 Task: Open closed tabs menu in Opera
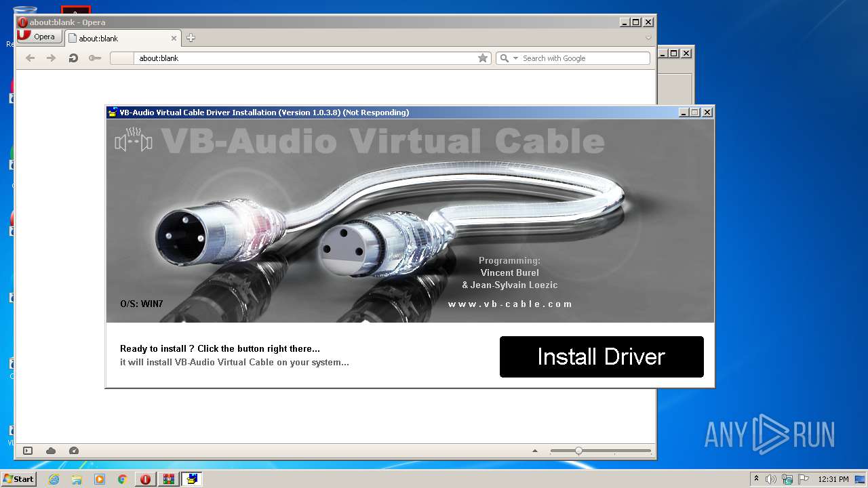648,38
